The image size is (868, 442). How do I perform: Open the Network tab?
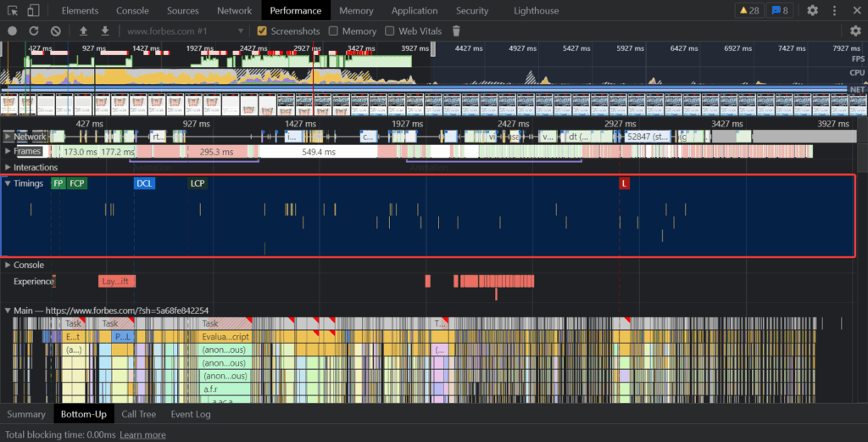coord(234,10)
